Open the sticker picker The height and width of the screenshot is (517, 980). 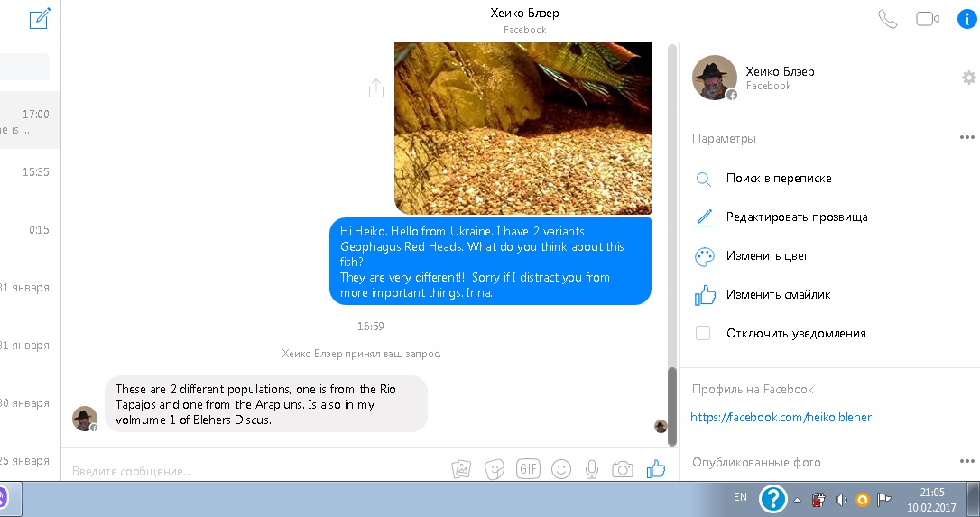click(495, 469)
